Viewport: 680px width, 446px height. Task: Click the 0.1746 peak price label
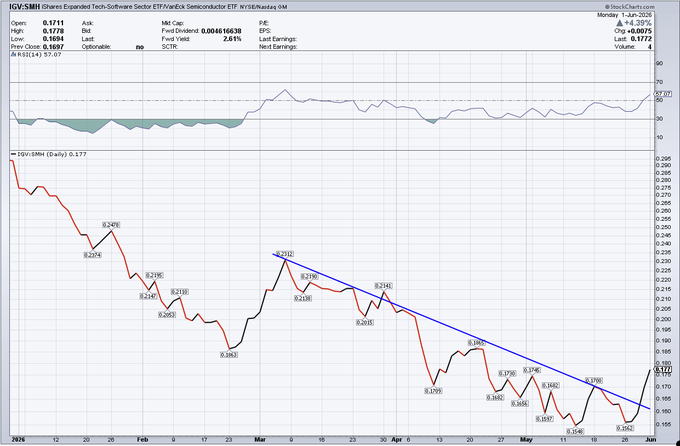(532, 370)
